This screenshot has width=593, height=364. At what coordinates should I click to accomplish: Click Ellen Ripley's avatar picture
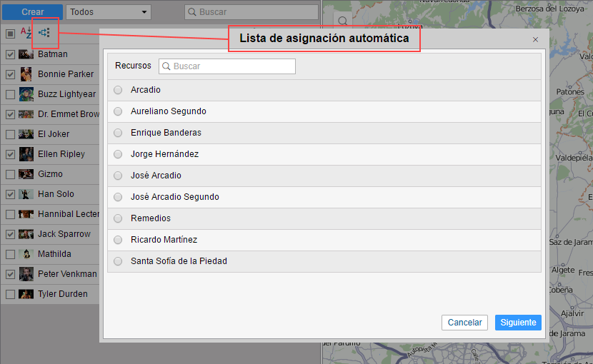point(26,154)
